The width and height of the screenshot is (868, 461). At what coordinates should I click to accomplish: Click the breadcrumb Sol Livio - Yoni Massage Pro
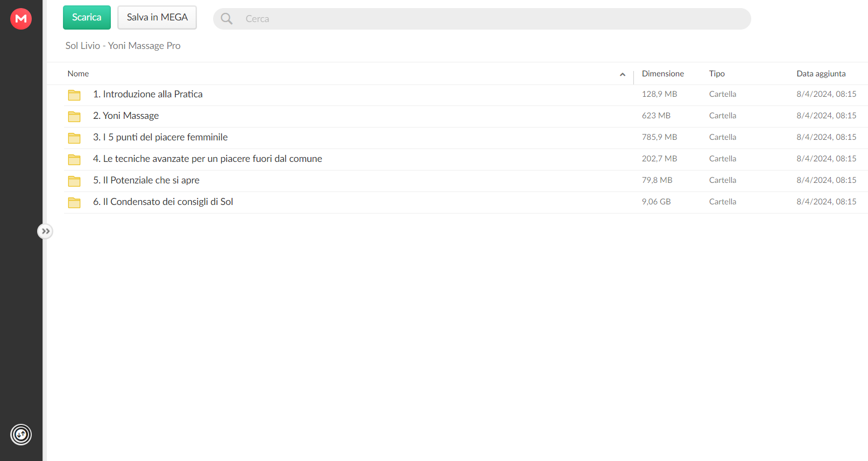tap(123, 46)
